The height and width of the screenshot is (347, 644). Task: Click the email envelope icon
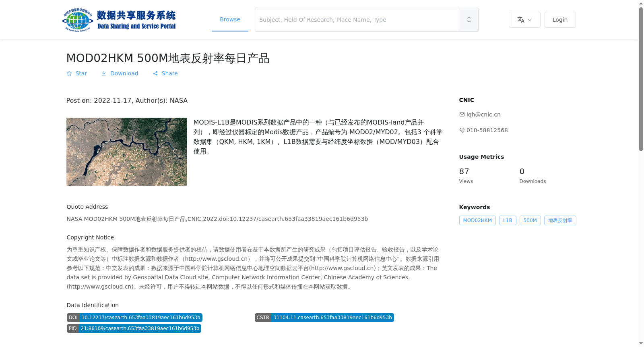coord(462,114)
